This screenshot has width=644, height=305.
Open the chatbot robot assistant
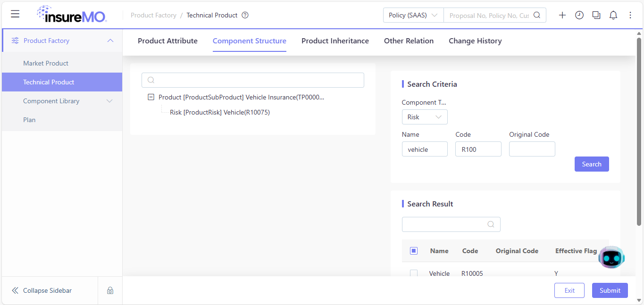coord(611,257)
